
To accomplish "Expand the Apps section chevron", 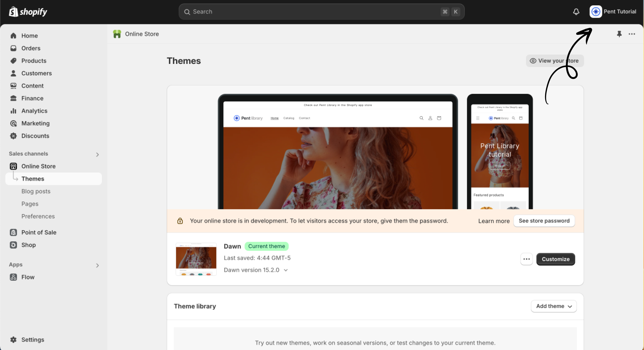I will click(97, 265).
